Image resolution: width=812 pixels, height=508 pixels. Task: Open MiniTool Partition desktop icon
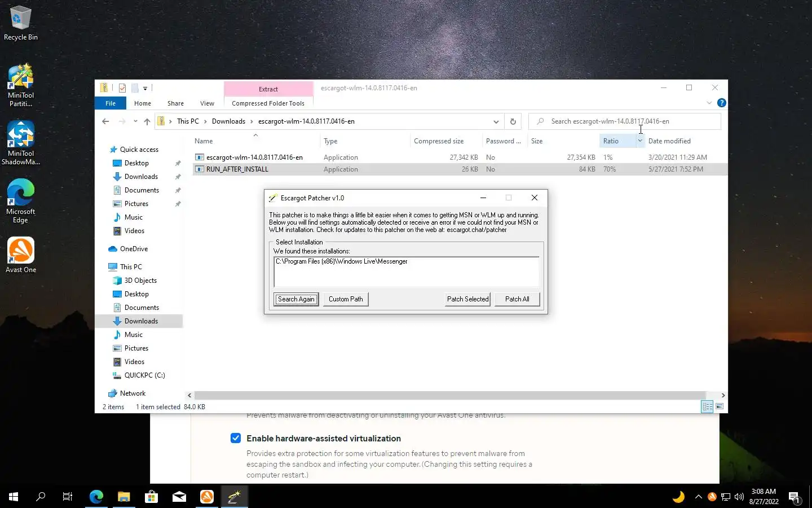[21, 85]
